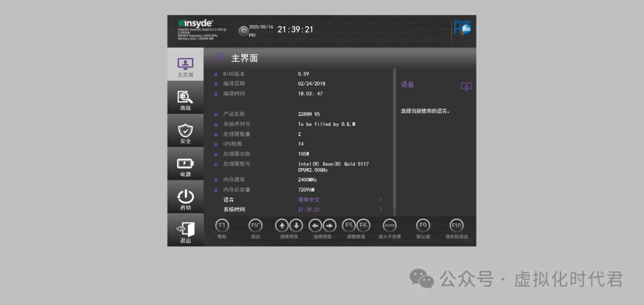This screenshot has height=305, width=644.
Task: Click the memory speed value 2400MHz
Action: pos(308,180)
